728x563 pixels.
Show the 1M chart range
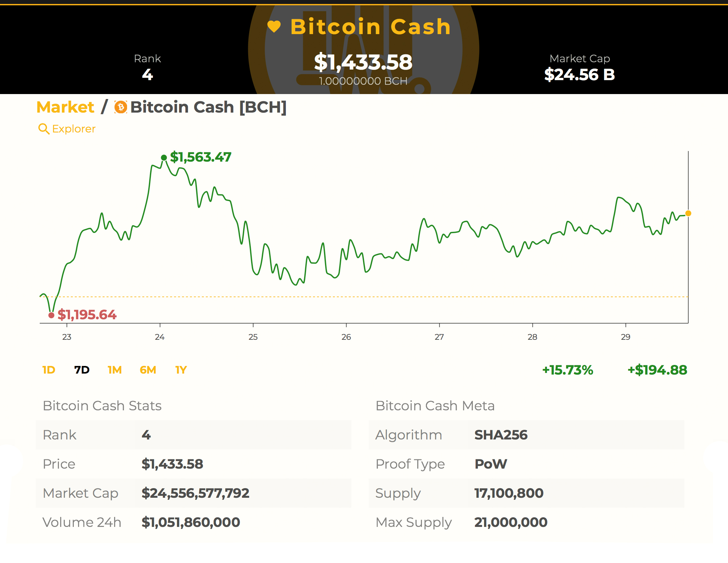click(115, 370)
